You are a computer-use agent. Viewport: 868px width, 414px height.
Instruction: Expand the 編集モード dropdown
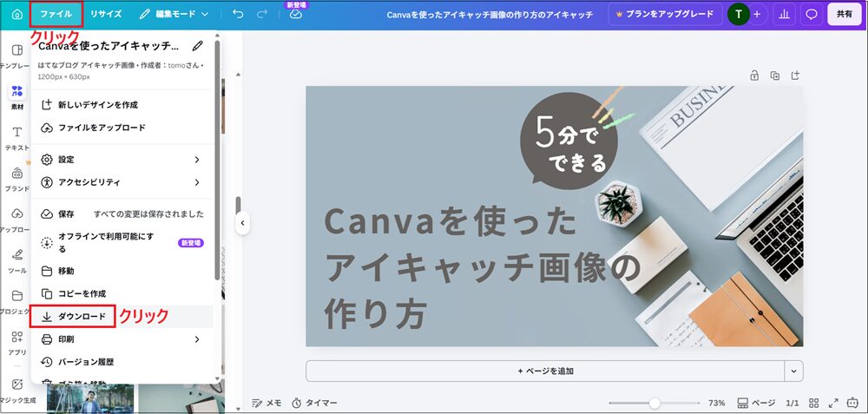point(174,15)
